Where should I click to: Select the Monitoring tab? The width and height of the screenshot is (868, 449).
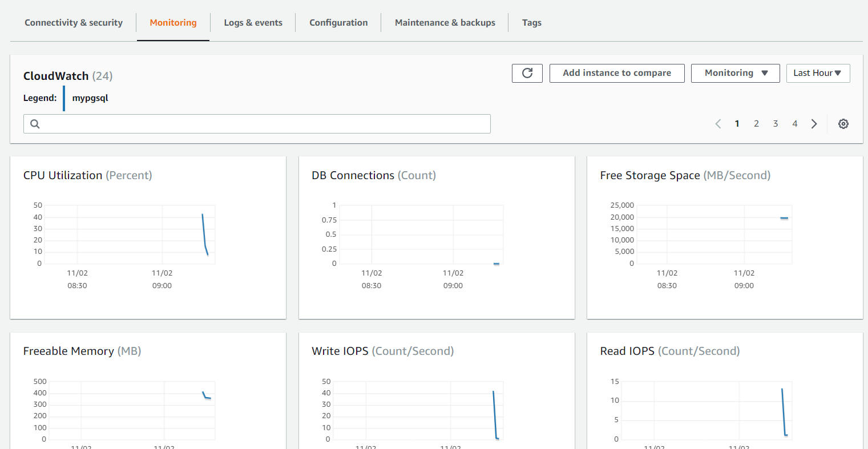[173, 23]
